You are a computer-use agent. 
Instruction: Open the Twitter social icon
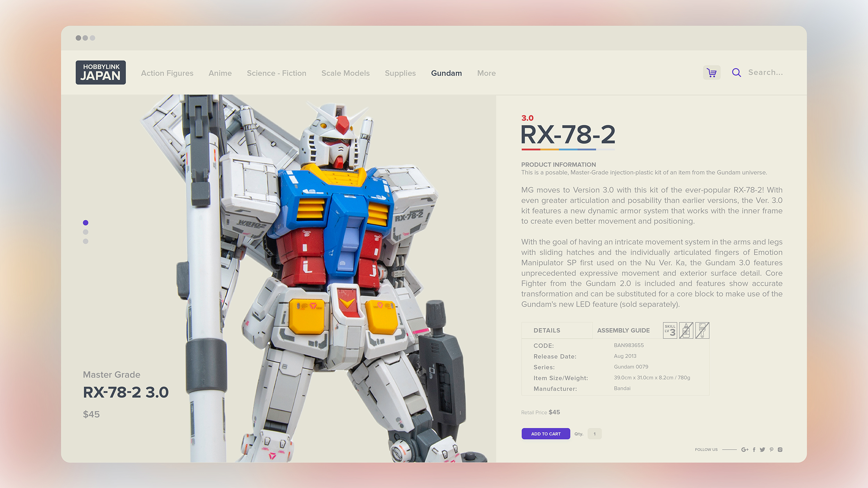tap(762, 449)
